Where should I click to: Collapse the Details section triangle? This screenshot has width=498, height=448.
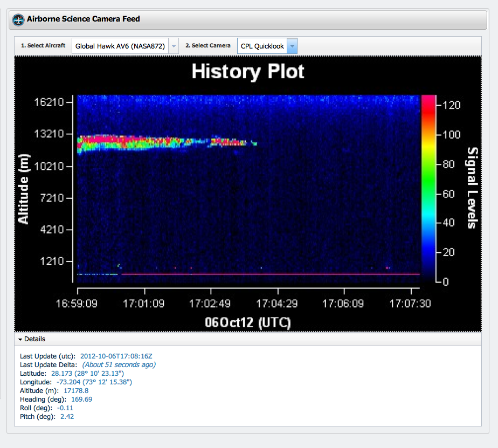20,340
